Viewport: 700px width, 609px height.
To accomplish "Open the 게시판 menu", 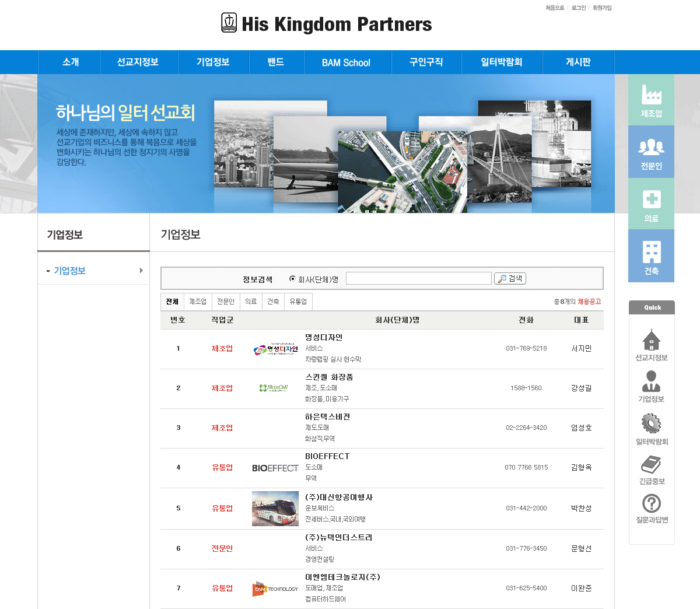I will [578, 62].
